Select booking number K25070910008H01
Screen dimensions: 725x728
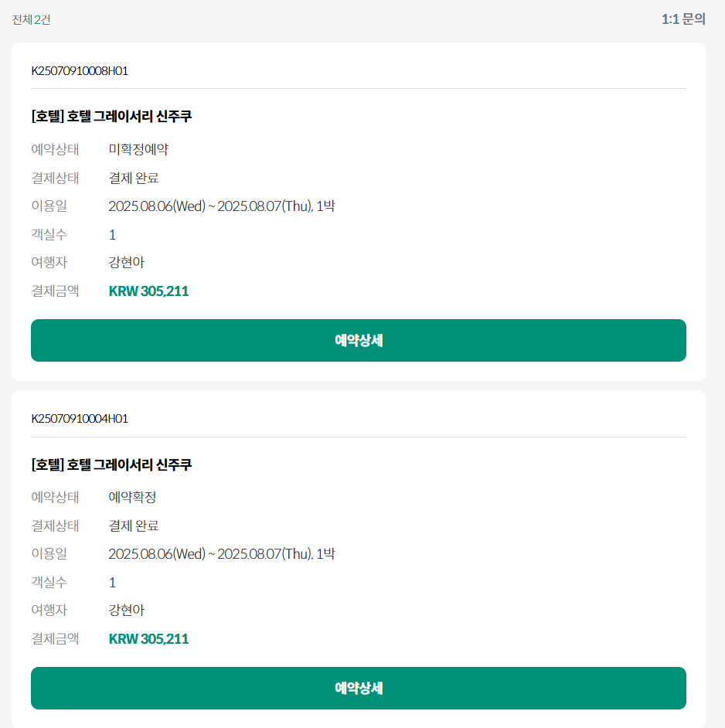click(80, 71)
